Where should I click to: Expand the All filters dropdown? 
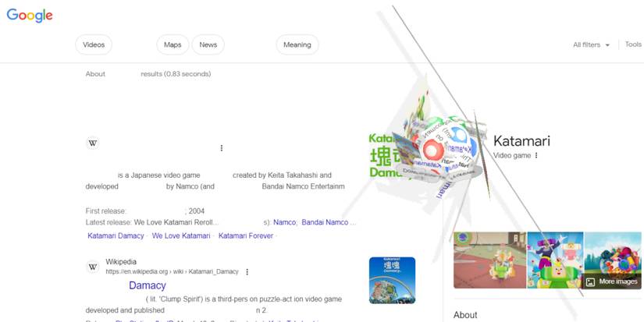[591, 45]
